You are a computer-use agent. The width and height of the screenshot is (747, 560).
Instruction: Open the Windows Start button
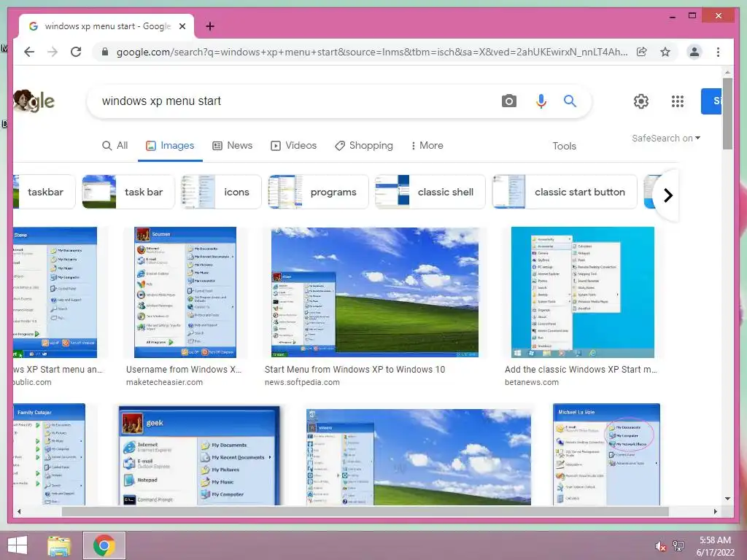pyautogui.click(x=18, y=545)
